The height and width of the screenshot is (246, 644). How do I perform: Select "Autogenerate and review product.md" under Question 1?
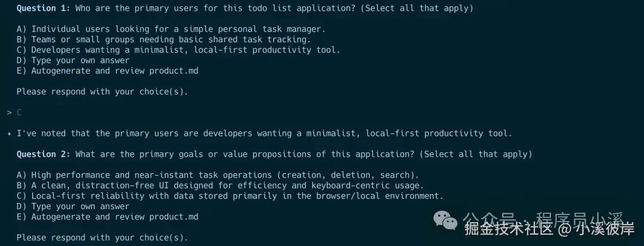click(x=107, y=71)
